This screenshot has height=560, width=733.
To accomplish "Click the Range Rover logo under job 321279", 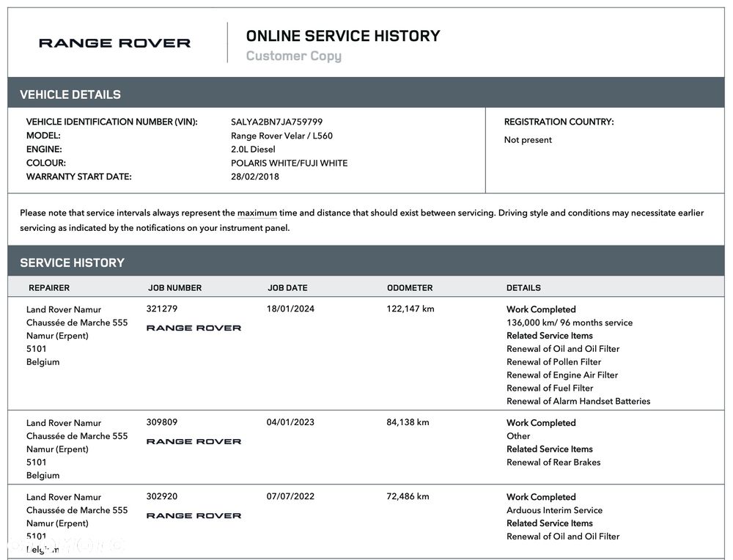I will [x=194, y=328].
